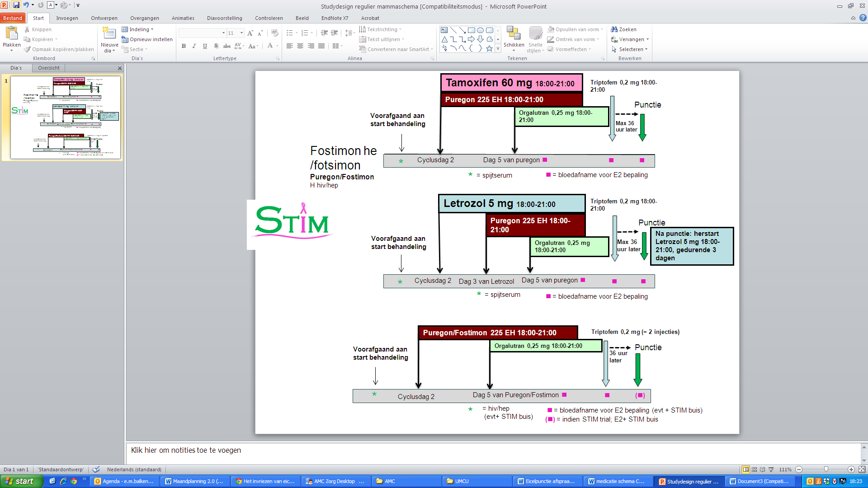The image size is (868, 488).
Task: Click the Save icon in quick access toolbar
Action: (16, 5)
